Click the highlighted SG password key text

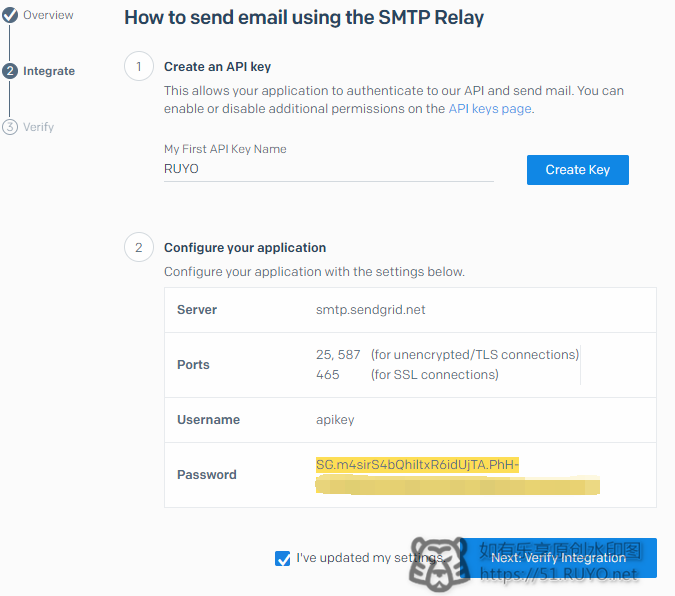pos(417,465)
